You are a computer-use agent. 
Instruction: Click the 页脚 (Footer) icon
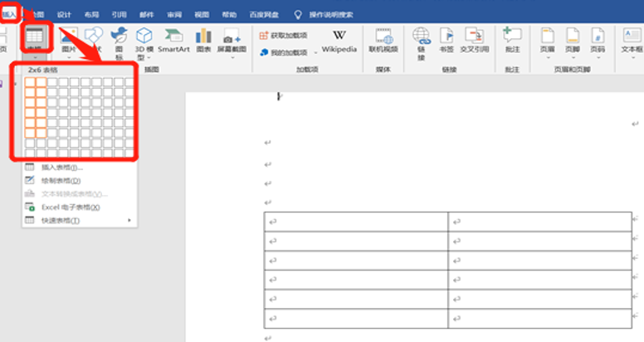pos(573,36)
